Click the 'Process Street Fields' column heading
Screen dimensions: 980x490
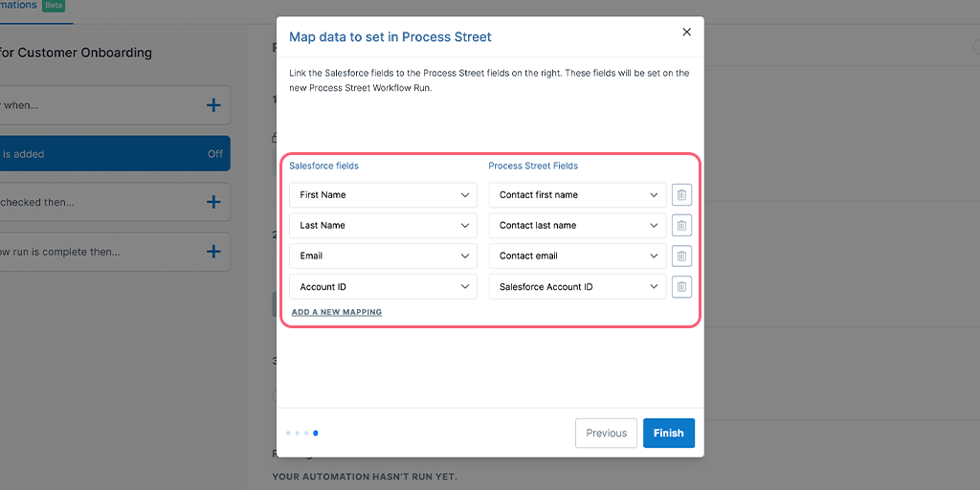pyautogui.click(x=533, y=167)
